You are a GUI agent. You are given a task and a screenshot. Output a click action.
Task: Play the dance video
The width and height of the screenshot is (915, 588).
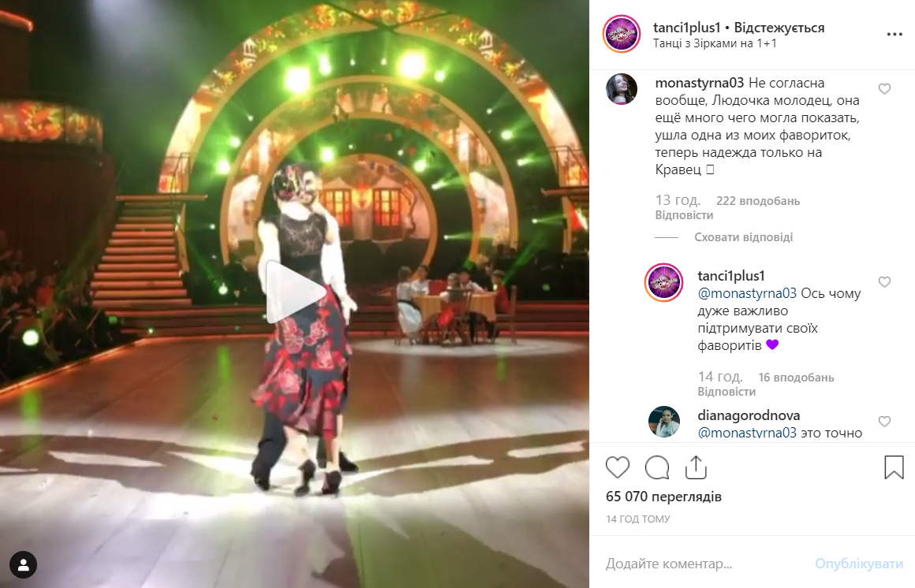[295, 292]
